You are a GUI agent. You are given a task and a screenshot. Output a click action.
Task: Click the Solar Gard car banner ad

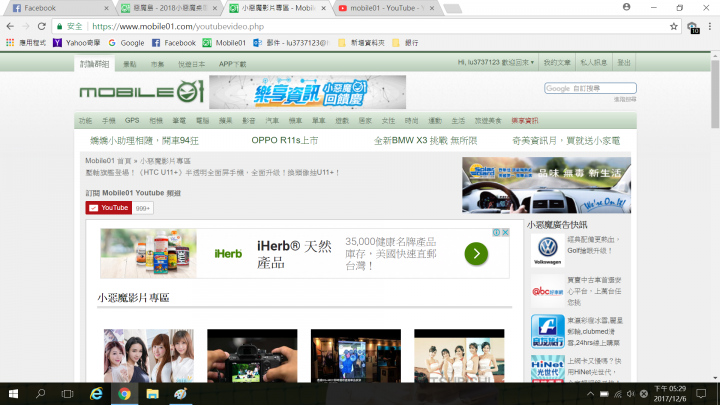click(546, 185)
